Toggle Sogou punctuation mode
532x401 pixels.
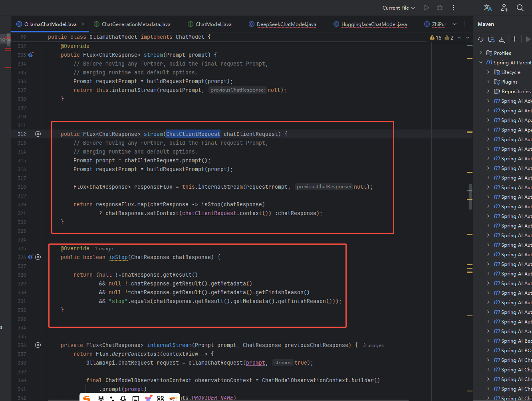(112, 399)
